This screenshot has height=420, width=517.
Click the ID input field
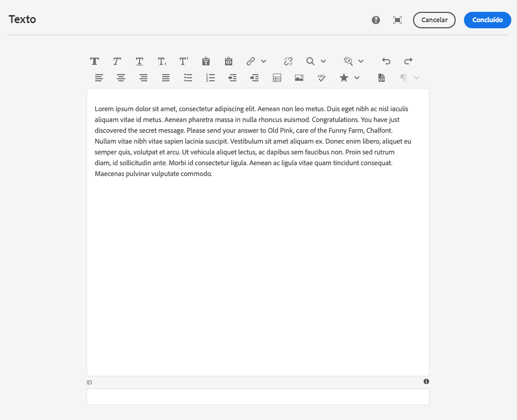tap(258, 397)
